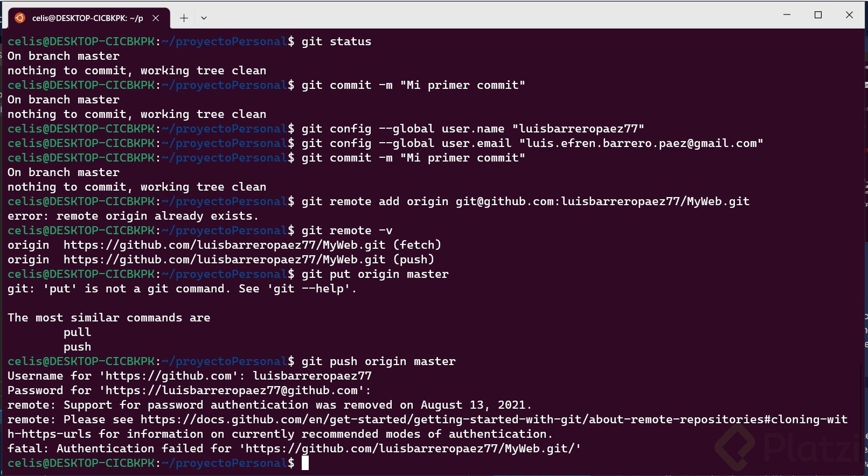This screenshot has height=476, width=868.
Task: Click "error: remote origin already exists." message
Action: coord(133,216)
